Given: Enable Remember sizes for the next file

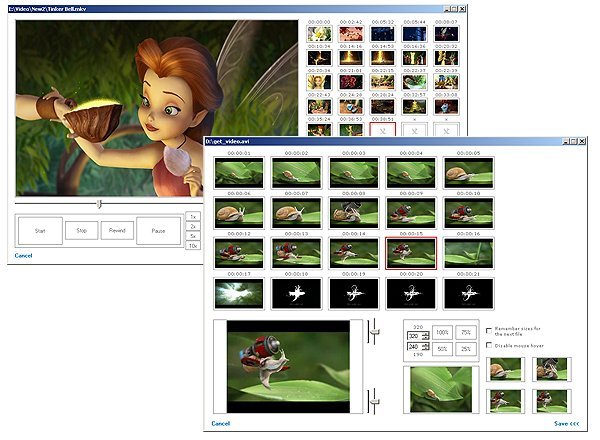Looking at the screenshot, I should point(489,331).
